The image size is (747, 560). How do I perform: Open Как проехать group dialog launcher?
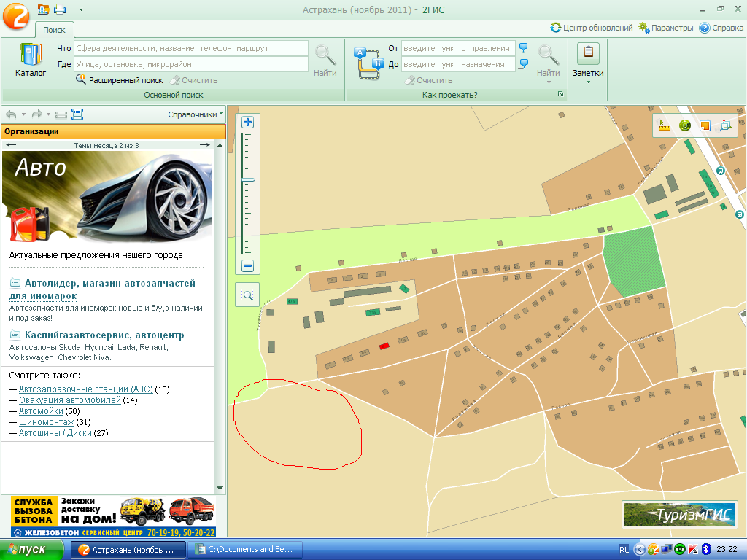click(561, 94)
